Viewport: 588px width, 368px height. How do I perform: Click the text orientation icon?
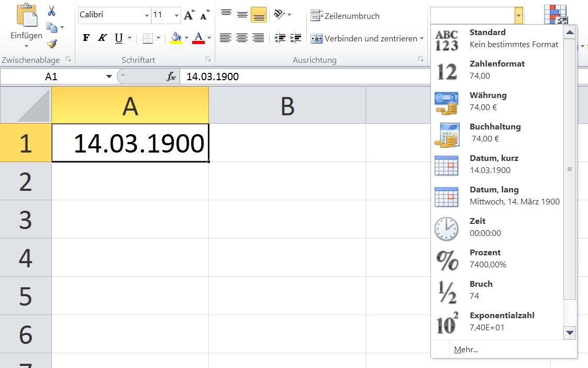pyautogui.click(x=279, y=14)
